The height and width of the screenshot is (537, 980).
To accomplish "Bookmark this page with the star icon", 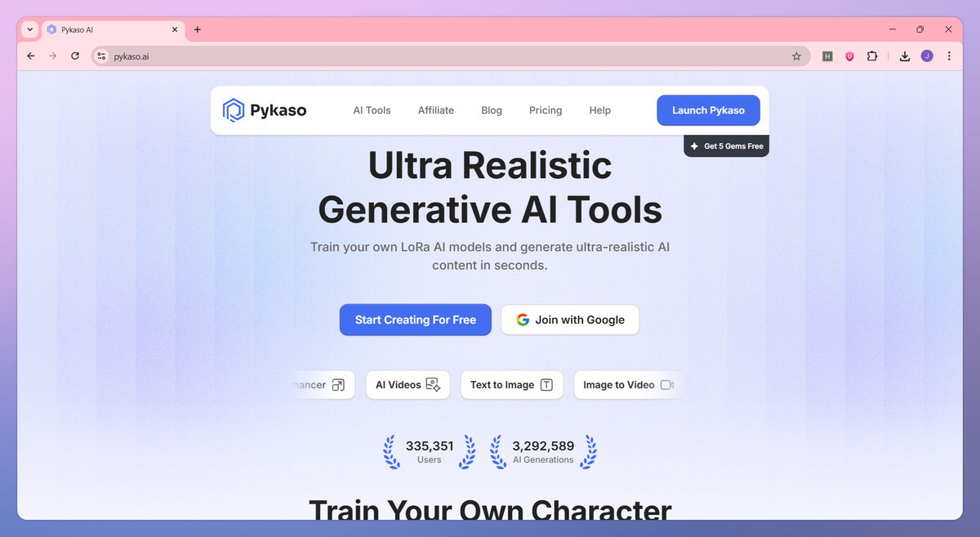I will [x=796, y=56].
